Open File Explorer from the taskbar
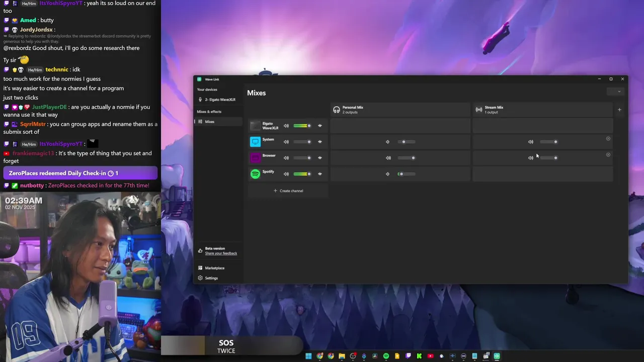 tap(342, 356)
